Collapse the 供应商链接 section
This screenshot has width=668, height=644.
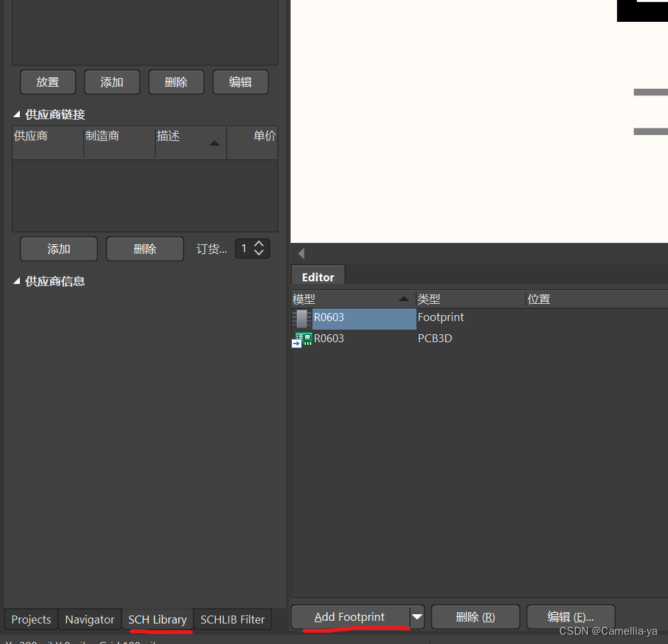click(x=17, y=114)
